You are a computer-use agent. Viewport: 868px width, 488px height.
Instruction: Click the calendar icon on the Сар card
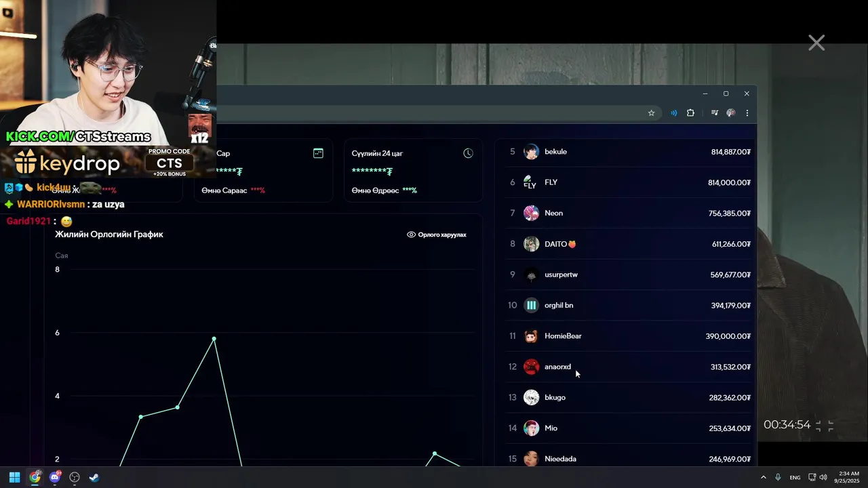tap(318, 153)
